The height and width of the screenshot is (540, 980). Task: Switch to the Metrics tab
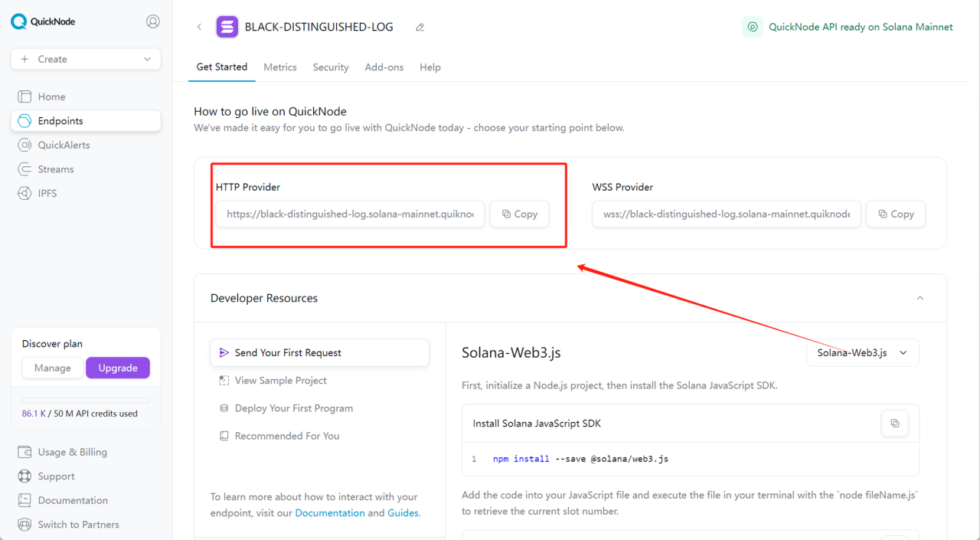[x=280, y=67]
